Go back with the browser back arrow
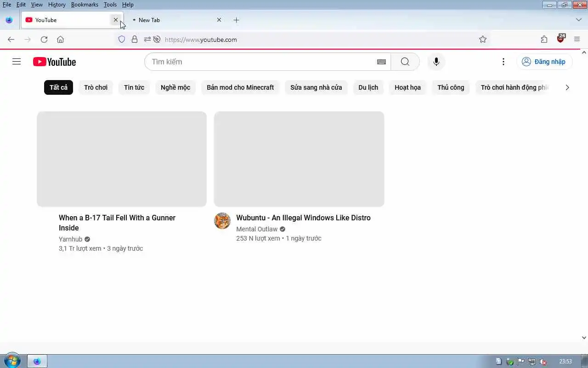This screenshot has height=368, width=588. [x=11, y=40]
